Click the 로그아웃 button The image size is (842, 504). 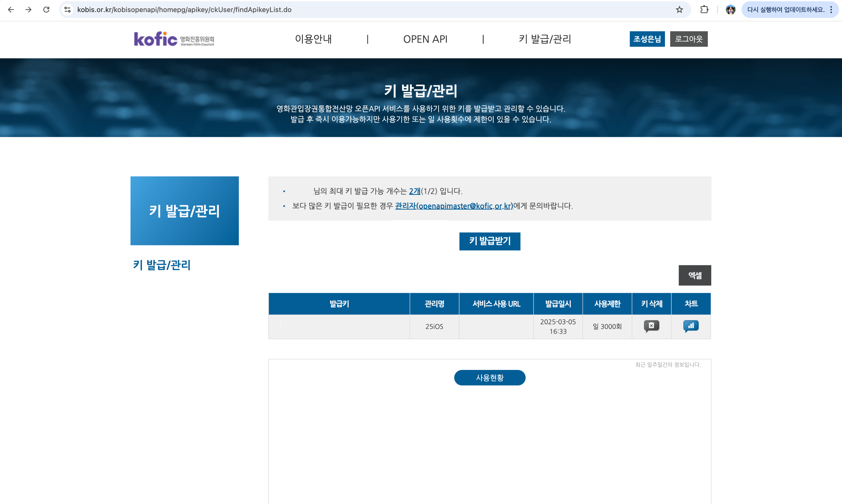pyautogui.click(x=689, y=39)
